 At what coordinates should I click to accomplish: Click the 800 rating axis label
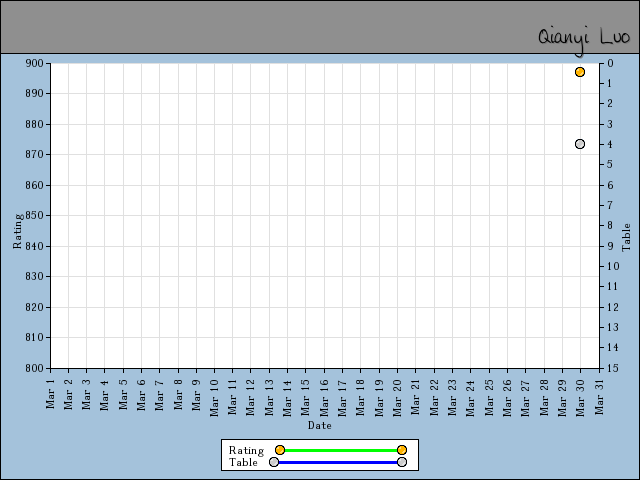(34, 368)
